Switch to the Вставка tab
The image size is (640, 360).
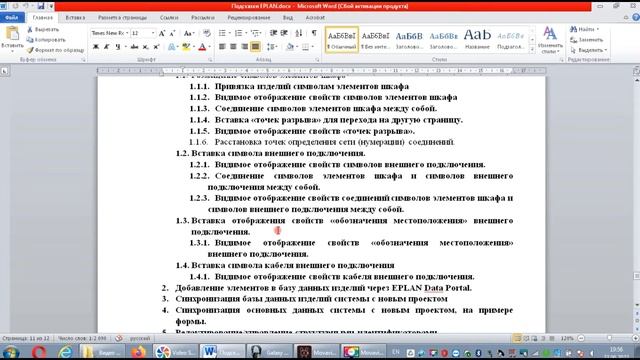pyautogui.click(x=75, y=18)
